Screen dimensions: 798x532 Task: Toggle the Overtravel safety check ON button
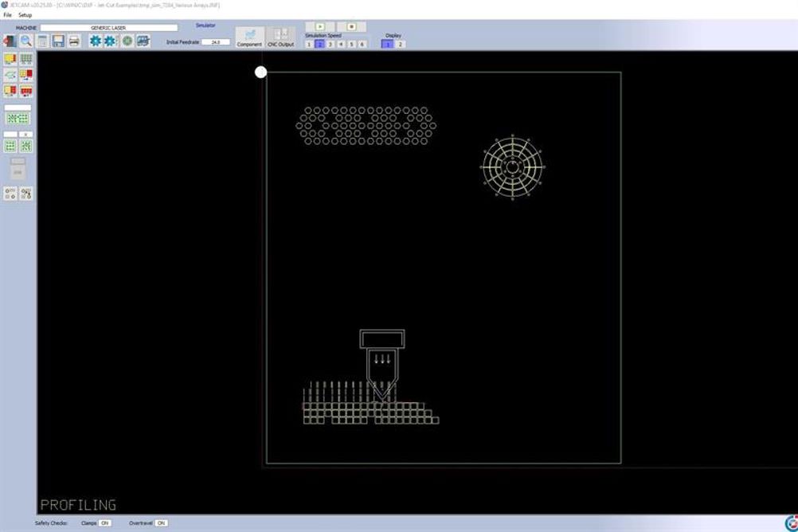pyautogui.click(x=162, y=522)
